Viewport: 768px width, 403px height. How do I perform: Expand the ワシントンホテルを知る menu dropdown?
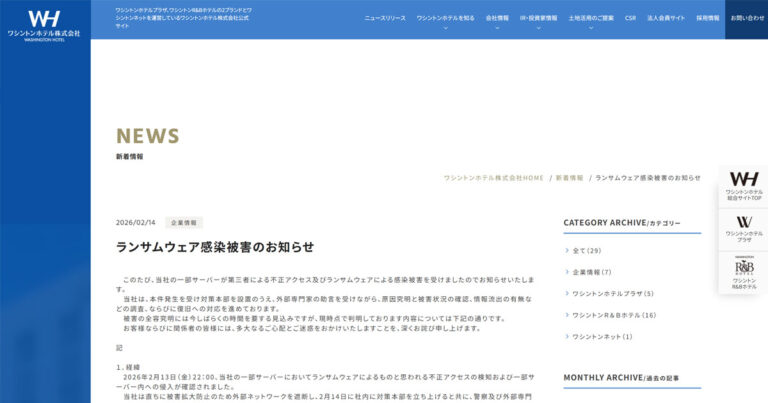tap(445, 28)
